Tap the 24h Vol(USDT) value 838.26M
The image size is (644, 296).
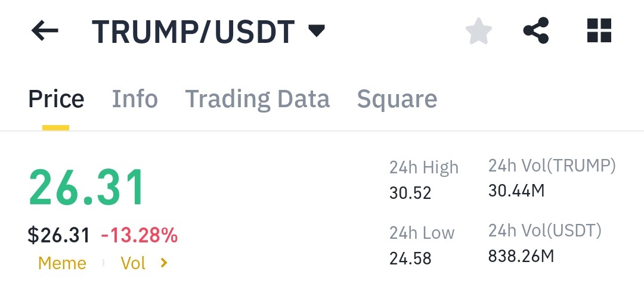coord(521,256)
